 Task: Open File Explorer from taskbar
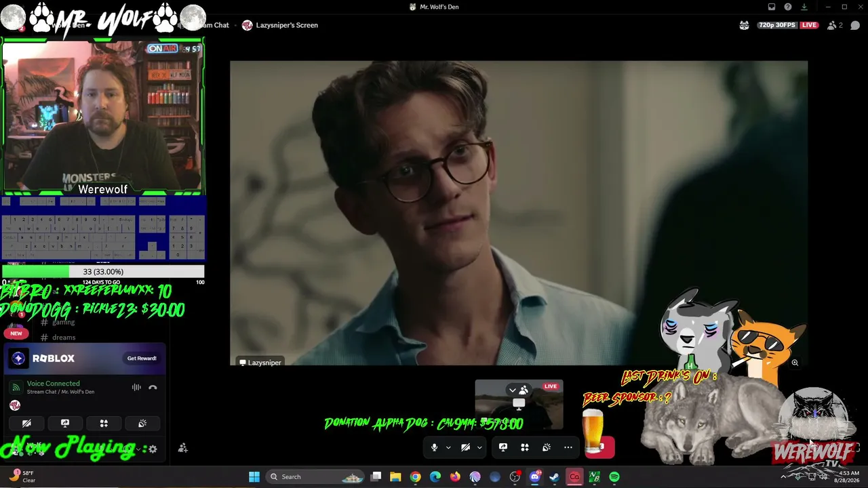395,477
